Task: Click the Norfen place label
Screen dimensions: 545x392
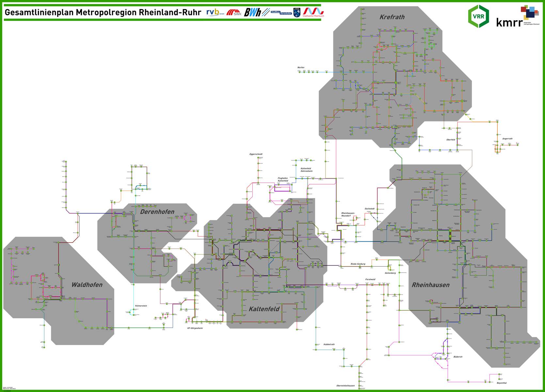Action: [301, 68]
